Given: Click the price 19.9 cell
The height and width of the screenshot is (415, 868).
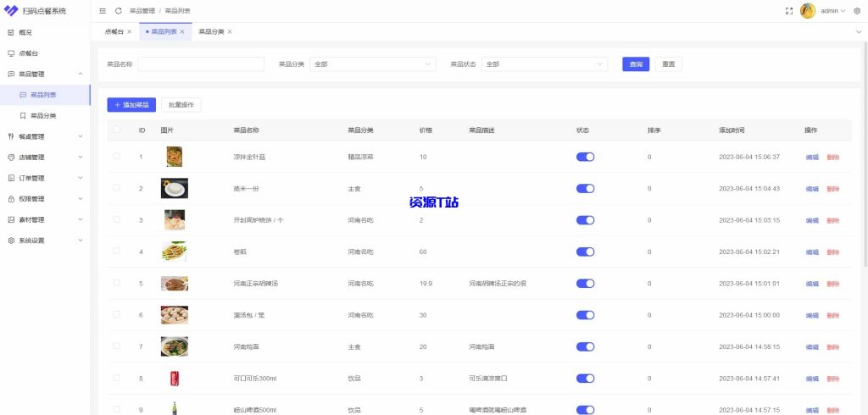Looking at the screenshot, I should pyautogui.click(x=426, y=284).
